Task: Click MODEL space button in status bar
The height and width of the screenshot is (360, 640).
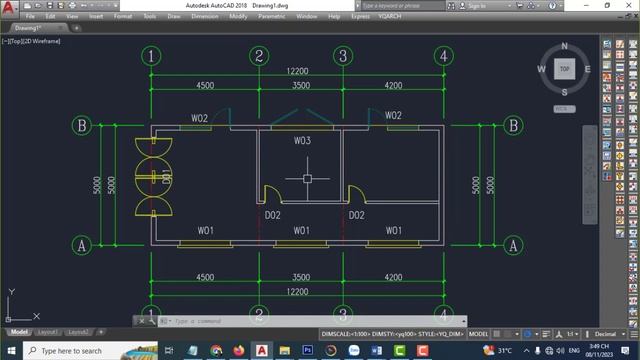Action: point(478,334)
